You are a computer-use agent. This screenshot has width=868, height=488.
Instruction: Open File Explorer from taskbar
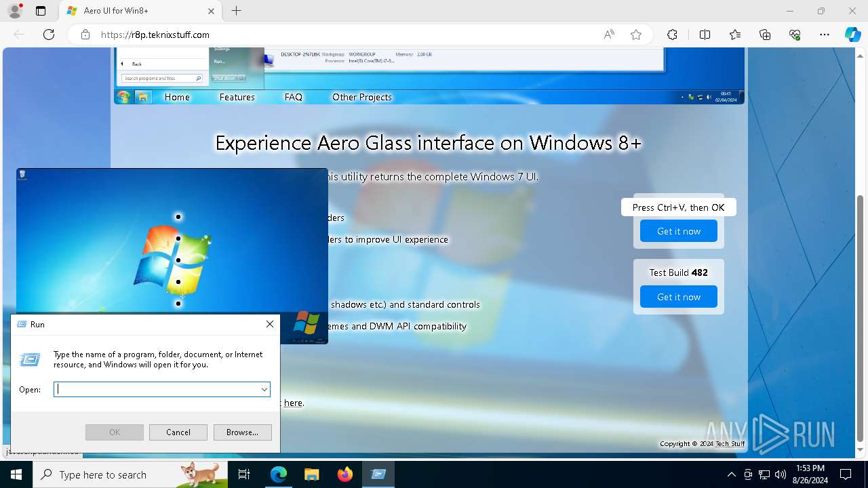tap(311, 474)
